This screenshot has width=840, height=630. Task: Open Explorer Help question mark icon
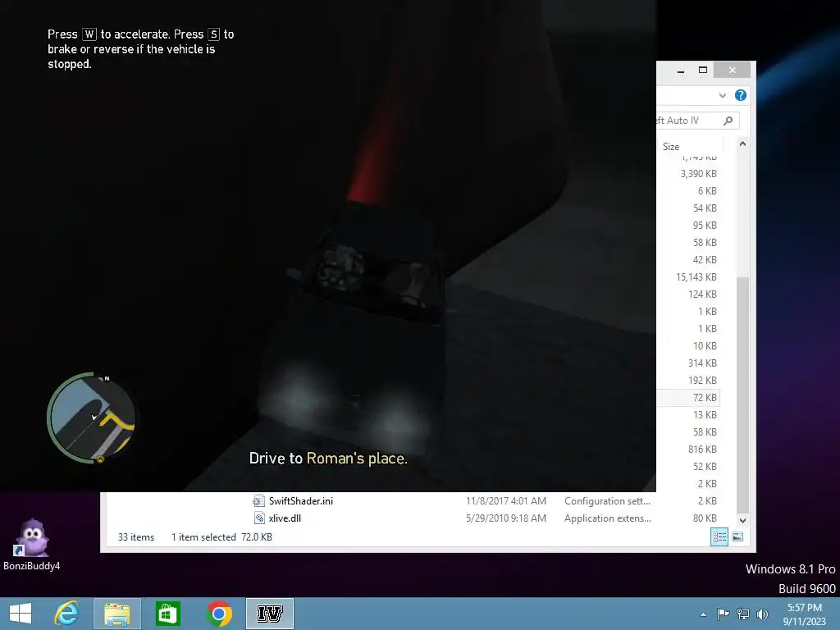tap(741, 95)
